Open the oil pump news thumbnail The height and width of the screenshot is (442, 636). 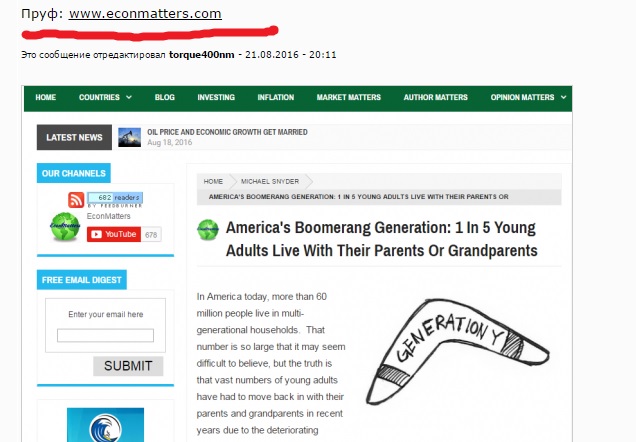coord(129,137)
